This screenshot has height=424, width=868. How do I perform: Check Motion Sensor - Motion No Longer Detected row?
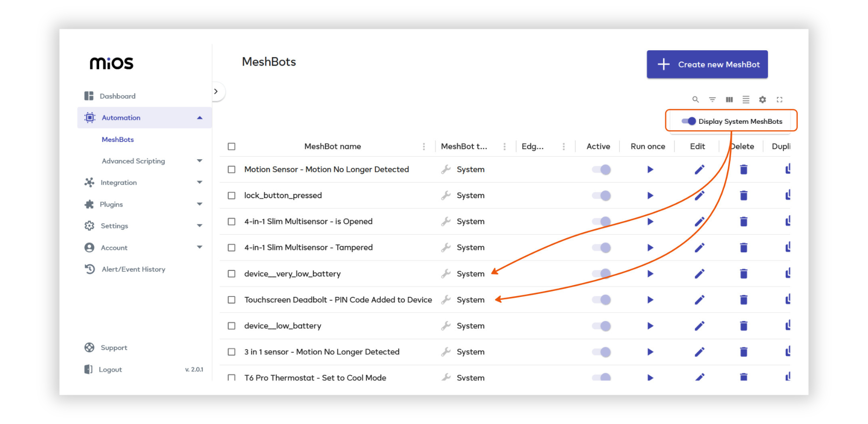pyautogui.click(x=231, y=169)
